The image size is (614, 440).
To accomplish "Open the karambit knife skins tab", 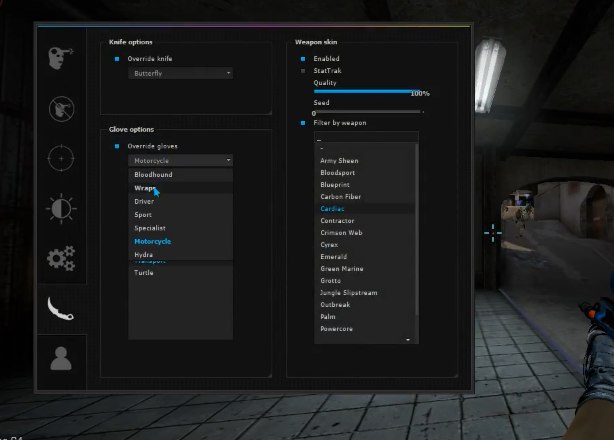I will [x=61, y=308].
